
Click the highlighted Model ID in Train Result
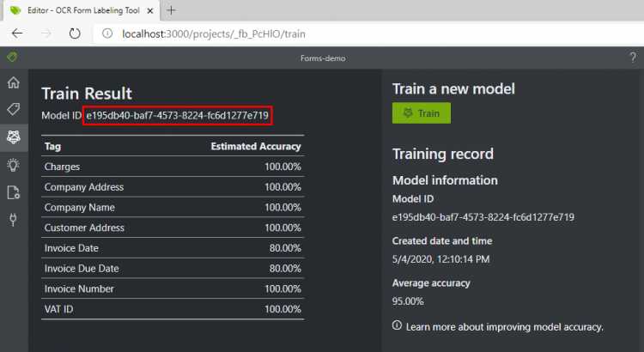pyautogui.click(x=177, y=115)
